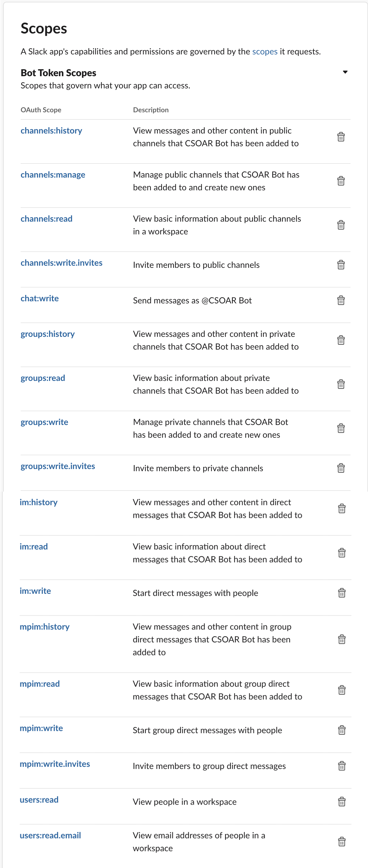Remove the users:read.email scope
368x868 pixels.
[342, 842]
